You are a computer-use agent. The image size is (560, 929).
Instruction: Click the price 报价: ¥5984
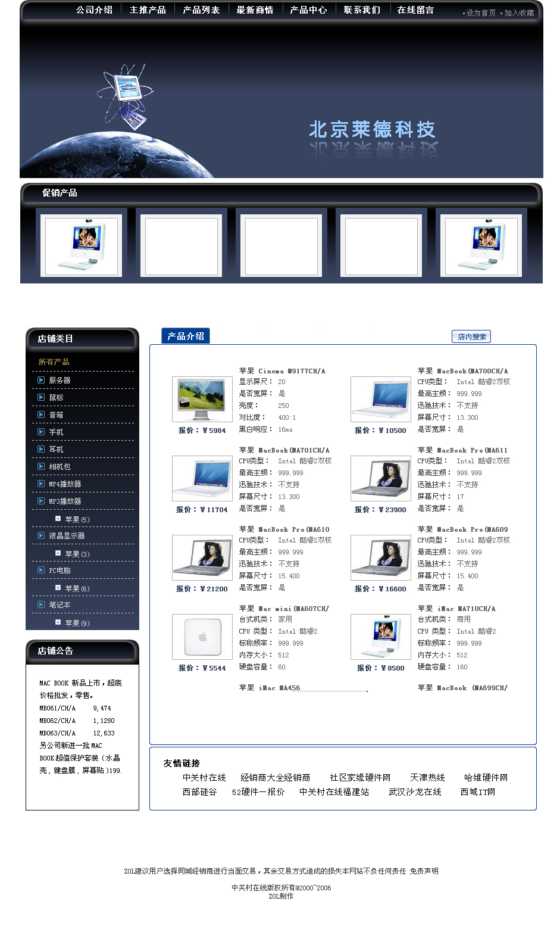[x=202, y=431]
